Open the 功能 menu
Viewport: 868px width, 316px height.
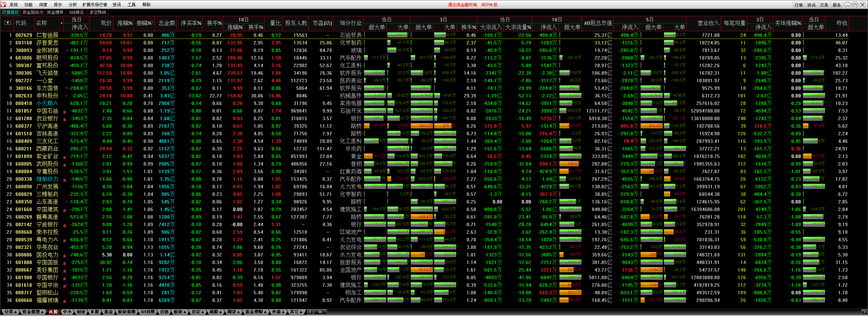click(x=29, y=5)
